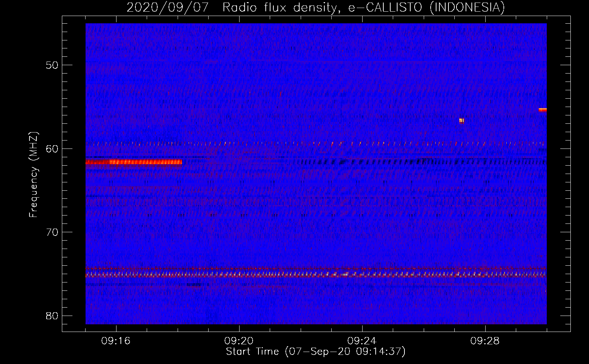Click the plot title 'Radio flux density, e-CALLISTO (INDONESIA)'

363,8
